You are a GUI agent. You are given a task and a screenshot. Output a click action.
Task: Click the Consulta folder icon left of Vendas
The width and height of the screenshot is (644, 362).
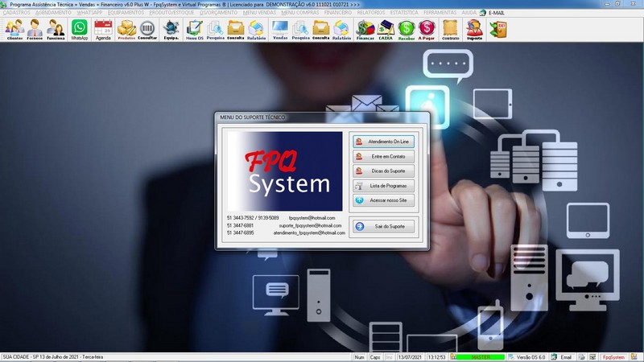[x=236, y=30]
